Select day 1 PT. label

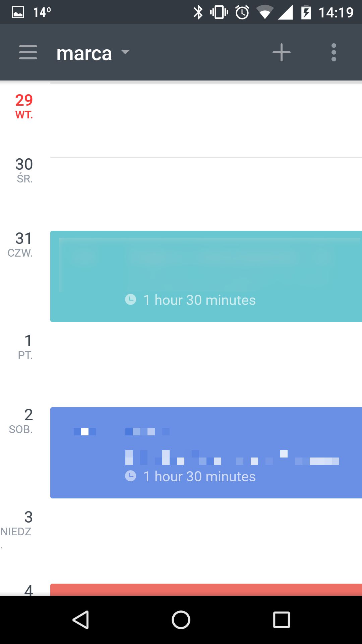point(25,347)
